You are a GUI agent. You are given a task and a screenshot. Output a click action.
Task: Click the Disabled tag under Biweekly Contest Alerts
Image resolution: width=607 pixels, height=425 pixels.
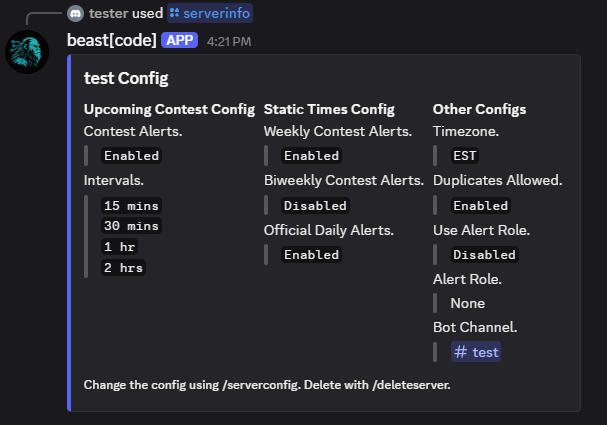pyautogui.click(x=315, y=206)
